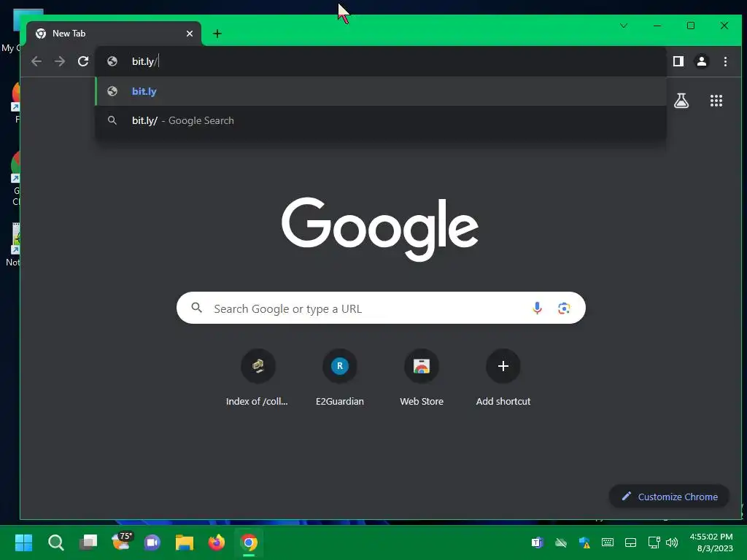The height and width of the screenshot is (560, 747).
Task: Launch the Chat app from taskbar
Action: 152,542
